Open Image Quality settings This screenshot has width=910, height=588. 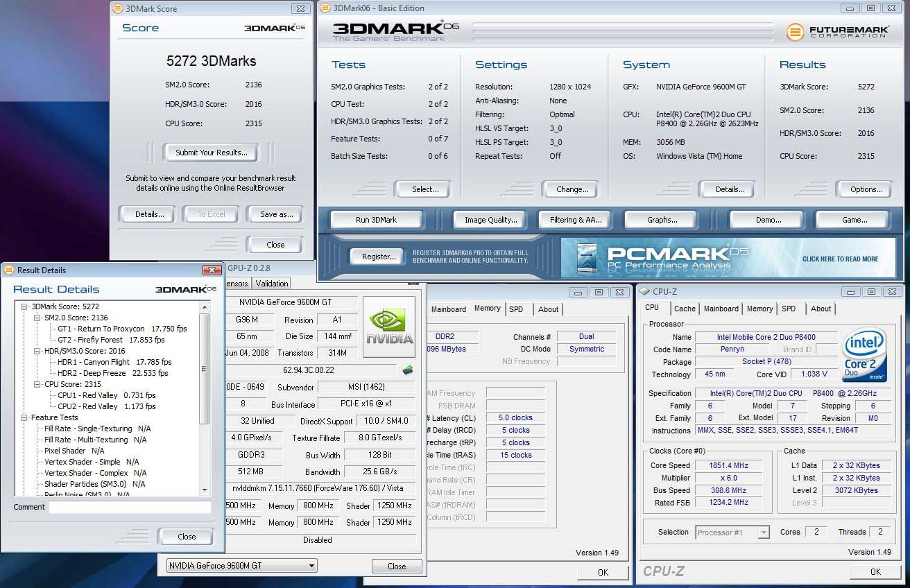pyautogui.click(x=491, y=220)
